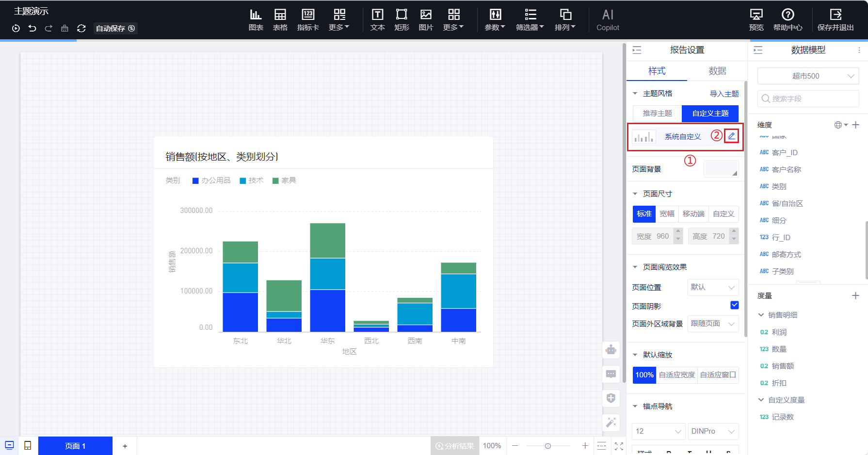Screen dimensions: 868x455
Task: Toggle the 页面阴影 checkbox
Action: pyautogui.click(x=734, y=305)
